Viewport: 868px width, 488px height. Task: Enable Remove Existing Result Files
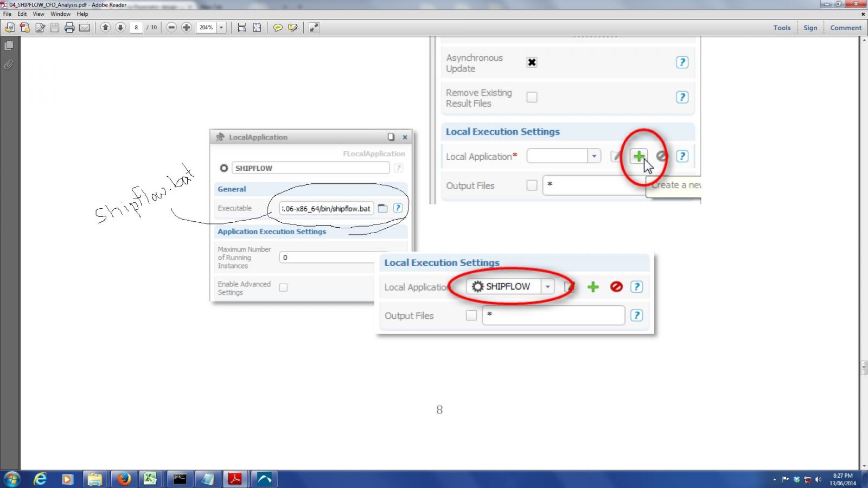532,97
